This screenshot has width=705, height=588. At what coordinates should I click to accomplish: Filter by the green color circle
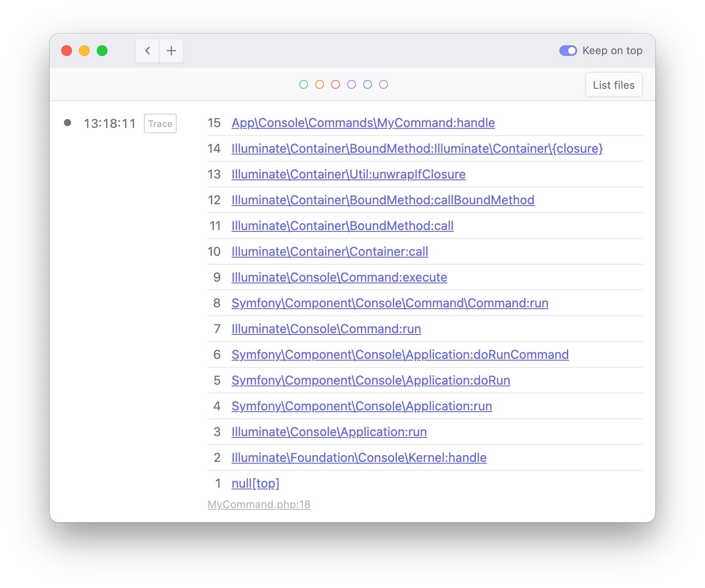(x=304, y=84)
